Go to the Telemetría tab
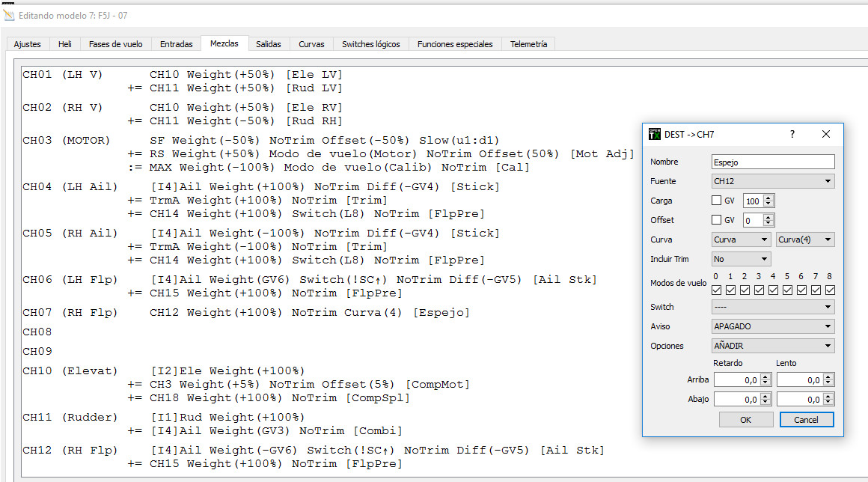This screenshot has height=482, width=868. [x=528, y=44]
